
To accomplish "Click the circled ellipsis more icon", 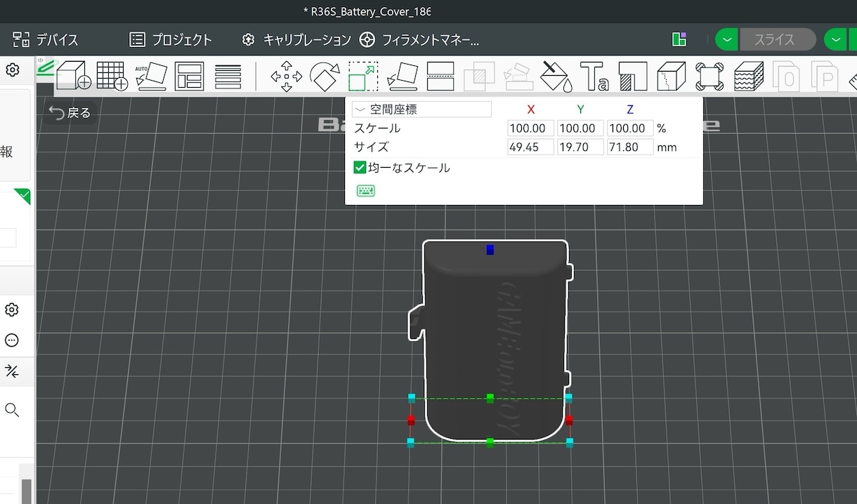I will (12, 340).
